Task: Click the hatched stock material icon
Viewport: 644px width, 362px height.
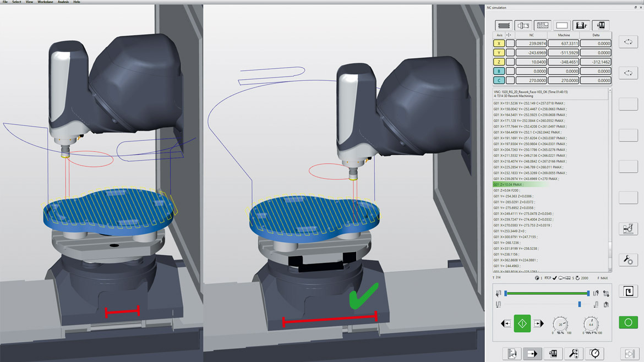Action: pos(543,25)
